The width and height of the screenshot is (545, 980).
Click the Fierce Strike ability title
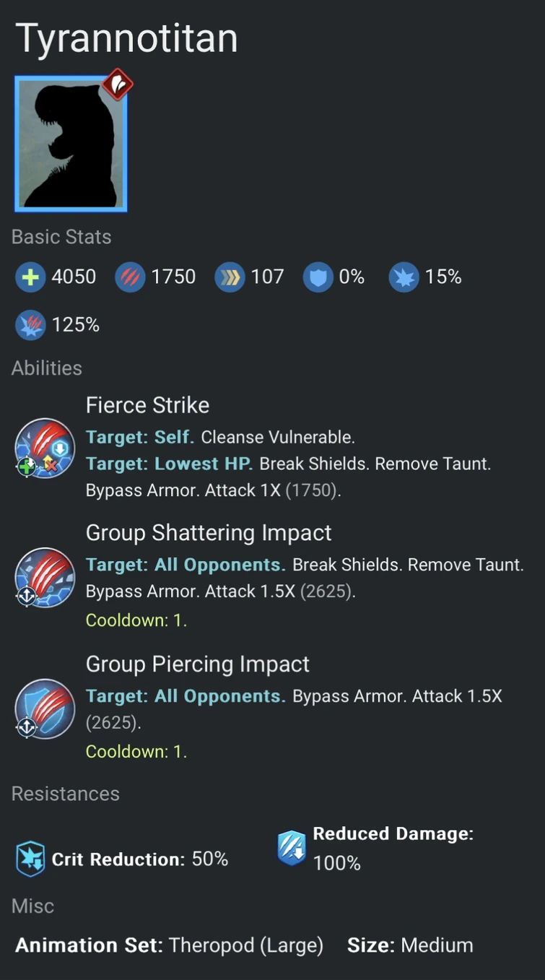tap(147, 405)
